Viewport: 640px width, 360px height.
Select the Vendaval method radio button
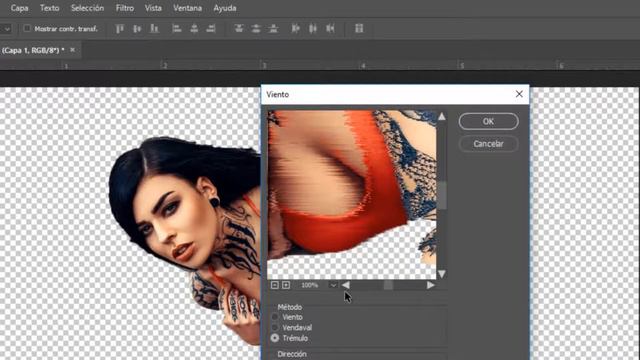pyautogui.click(x=275, y=327)
